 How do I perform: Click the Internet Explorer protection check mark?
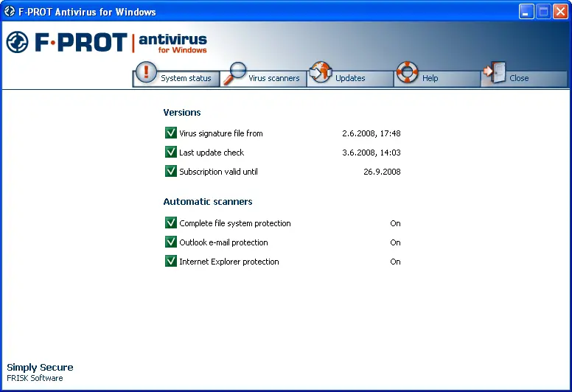click(x=171, y=261)
